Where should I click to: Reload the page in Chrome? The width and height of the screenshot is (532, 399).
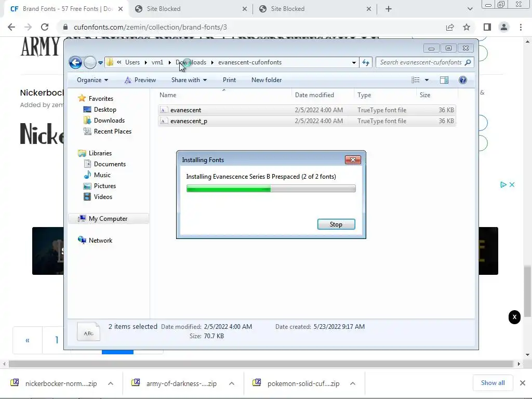(x=45, y=27)
